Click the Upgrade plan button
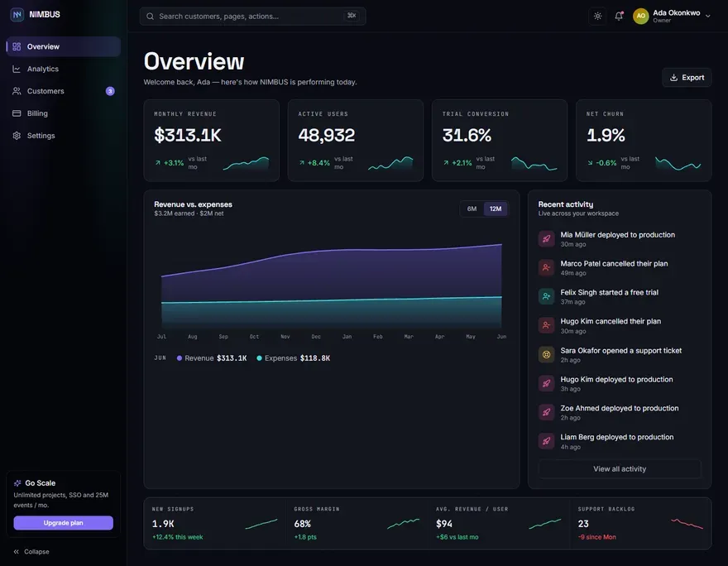Image resolution: width=728 pixels, height=566 pixels. (x=63, y=523)
